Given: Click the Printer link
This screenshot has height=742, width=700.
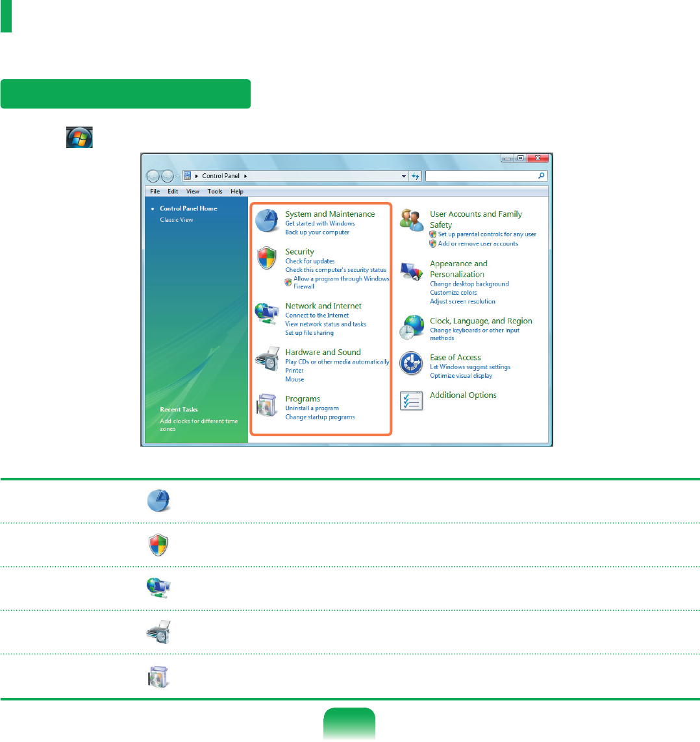Looking at the screenshot, I should (x=294, y=371).
